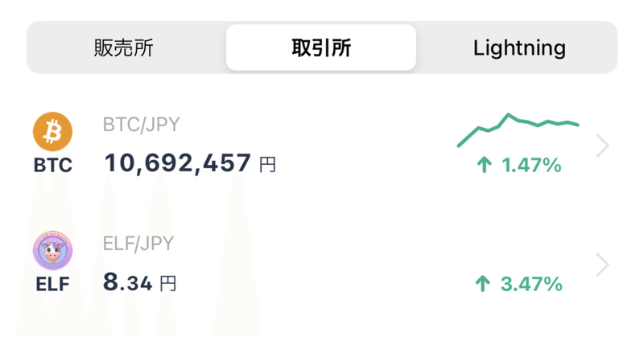644x337 pixels.
Task: Open the Lightning tab
Action: point(519,47)
